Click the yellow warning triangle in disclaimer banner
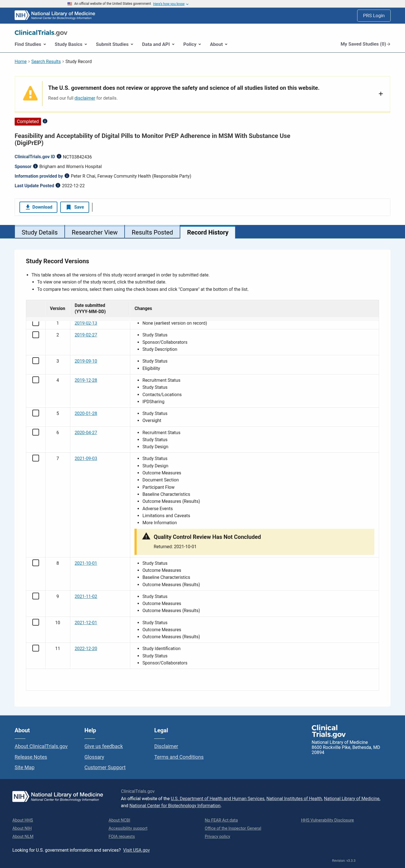Screen dimensions: 405x868 pyautogui.click(x=30, y=93)
